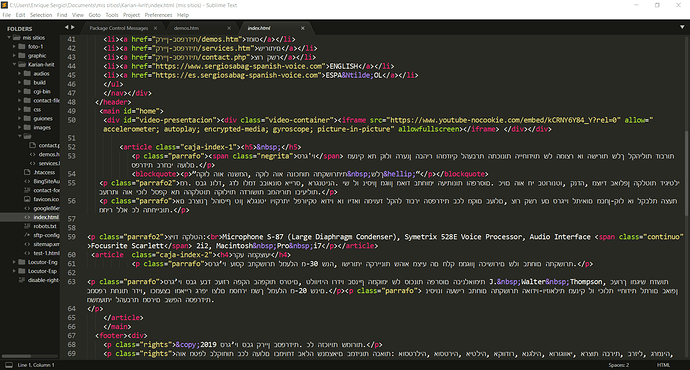Click the contact-for file icon

tap(27, 190)
